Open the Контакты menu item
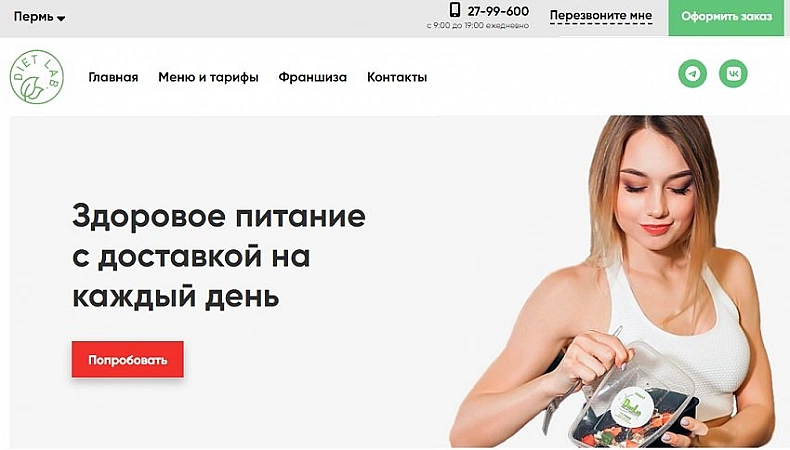This screenshot has height=450, width=790. [397, 77]
